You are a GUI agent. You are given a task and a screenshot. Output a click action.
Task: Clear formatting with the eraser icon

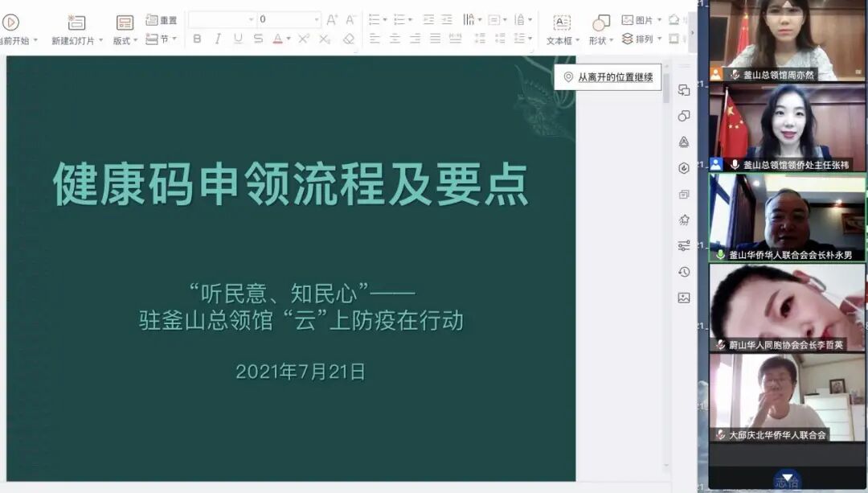tap(349, 39)
